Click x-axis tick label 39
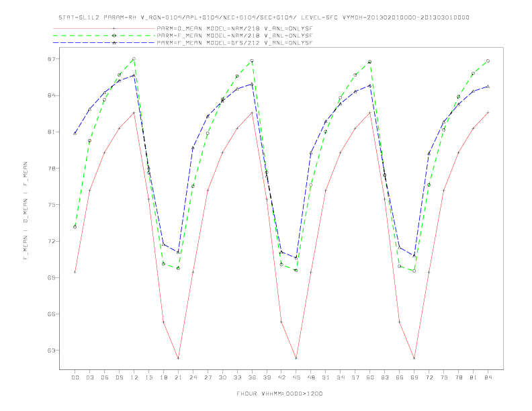 [267, 377]
